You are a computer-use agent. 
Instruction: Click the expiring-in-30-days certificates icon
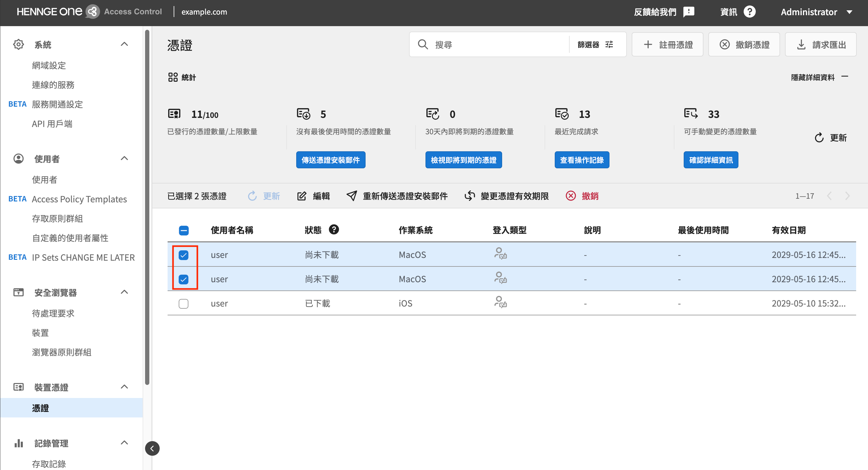pyautogui.click(x=433, y=114)
